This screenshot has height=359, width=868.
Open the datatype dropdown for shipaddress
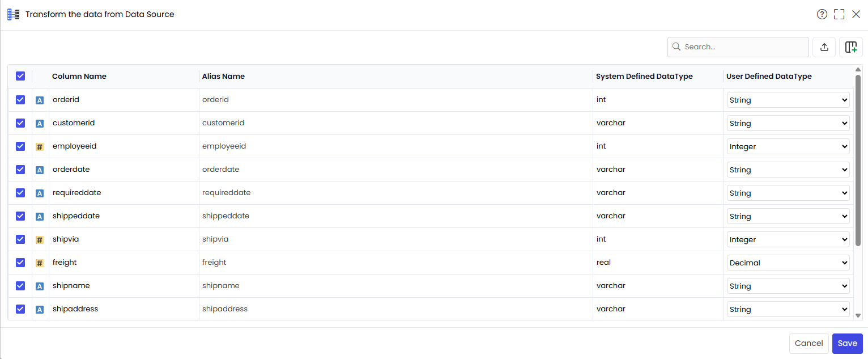pos(788,309)
